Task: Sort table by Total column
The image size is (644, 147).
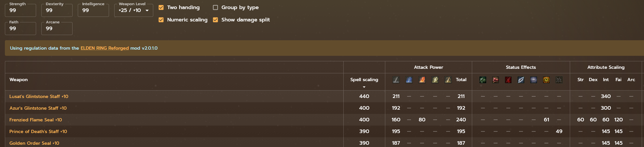Action: 461,80
